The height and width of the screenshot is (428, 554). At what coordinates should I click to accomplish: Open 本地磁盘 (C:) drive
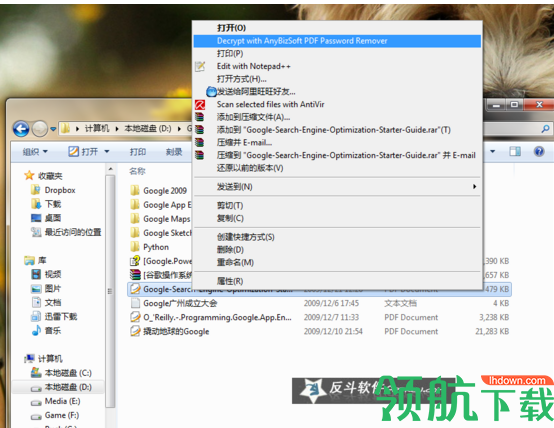[61, 373]
